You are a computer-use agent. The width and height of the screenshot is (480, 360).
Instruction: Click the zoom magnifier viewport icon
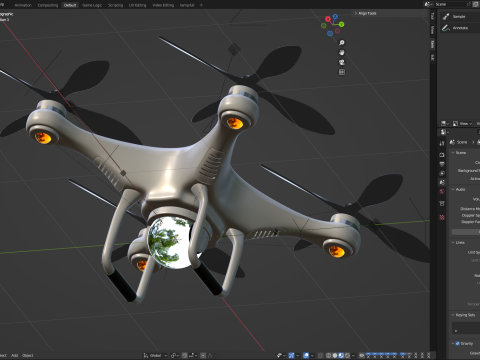(x=342, y=43)
